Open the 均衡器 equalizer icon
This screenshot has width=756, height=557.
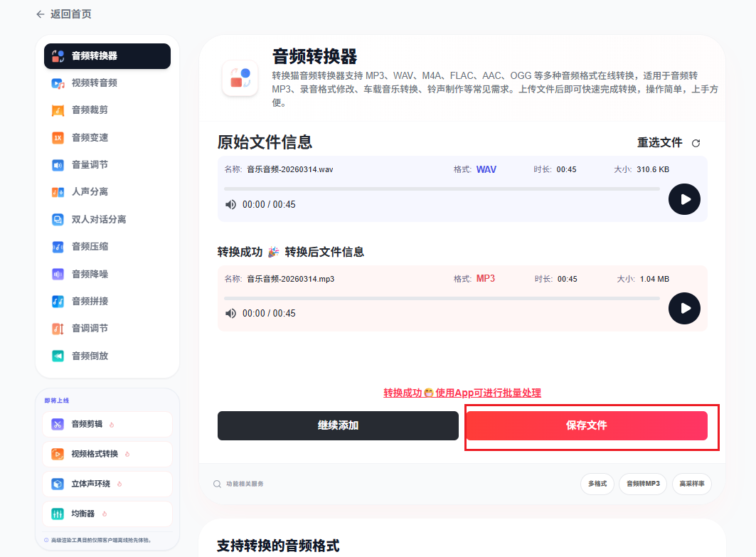click(x=58, y=514)
